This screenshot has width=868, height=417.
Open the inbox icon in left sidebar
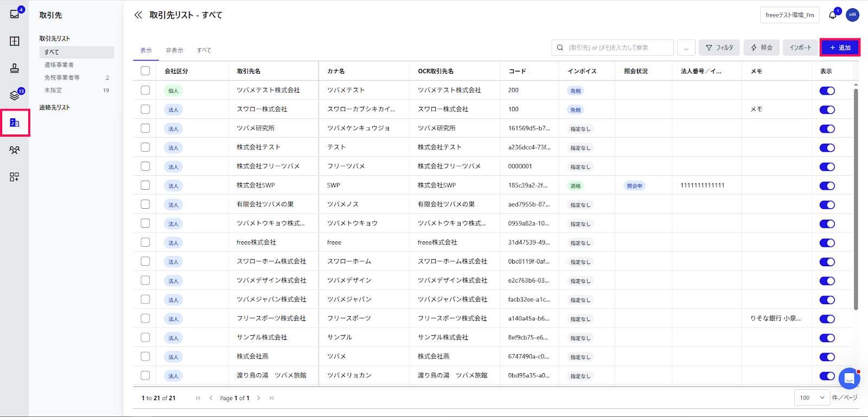pyautogui.click(x=15, y=14)
